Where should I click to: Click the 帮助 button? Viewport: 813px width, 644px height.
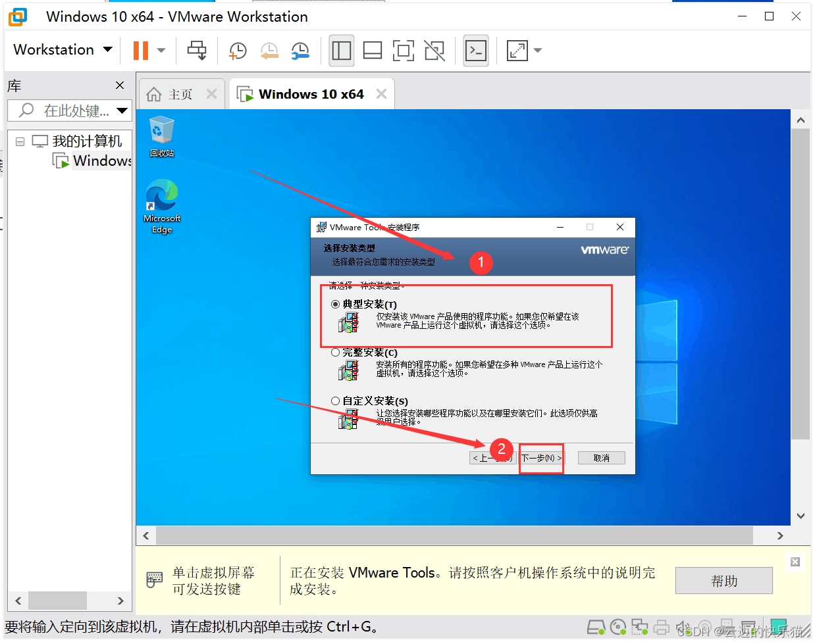tap(724, 581)
